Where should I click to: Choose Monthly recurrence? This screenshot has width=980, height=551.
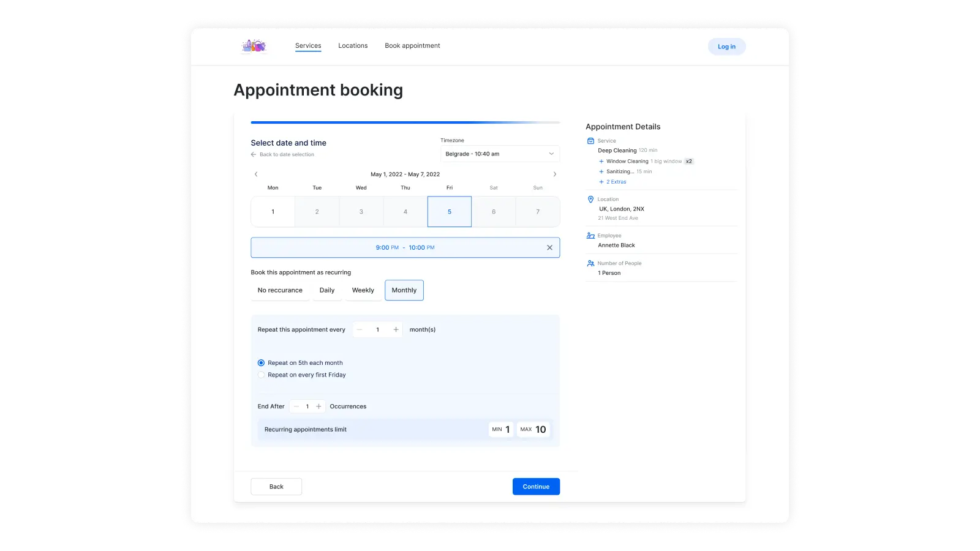(404, 290)
